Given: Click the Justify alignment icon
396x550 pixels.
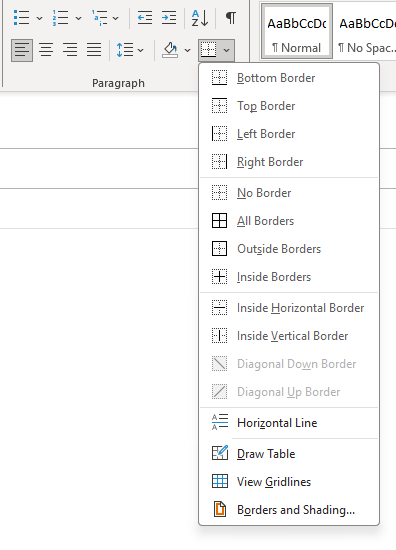Looking at the screenshot, I should point(94,50).
